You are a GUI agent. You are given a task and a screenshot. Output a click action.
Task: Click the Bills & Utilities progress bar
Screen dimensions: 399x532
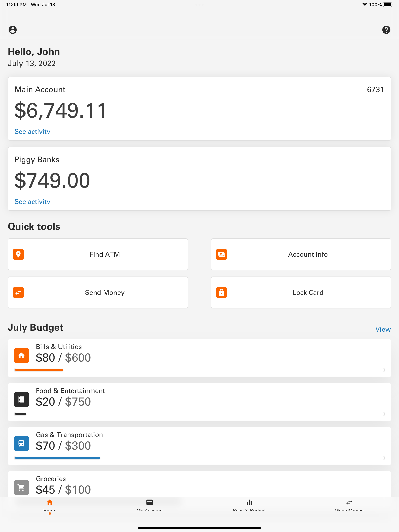click(199, 370)
